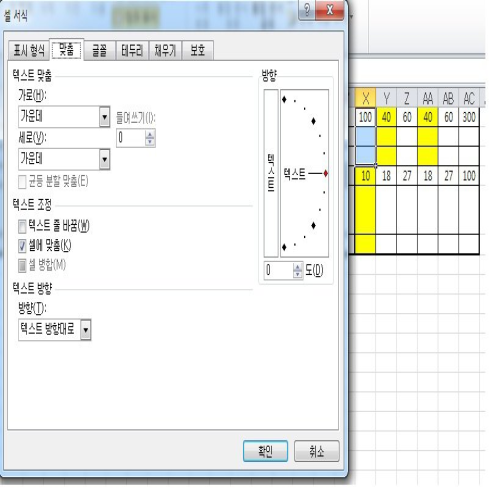Decrease the orientation degree spinner
Image resolution: width=500 pixels, height=500 pixels.
[x=297, y=274]
